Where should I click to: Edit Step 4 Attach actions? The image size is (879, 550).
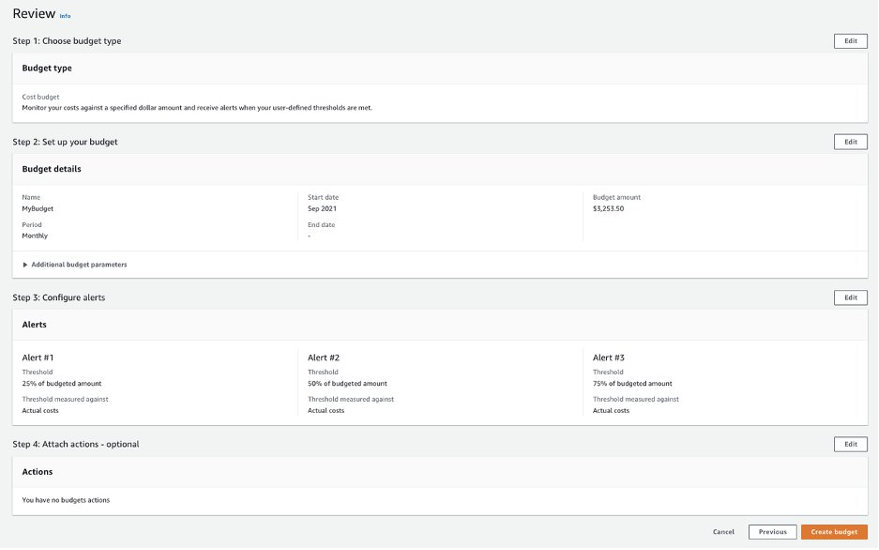click(850, 444)
